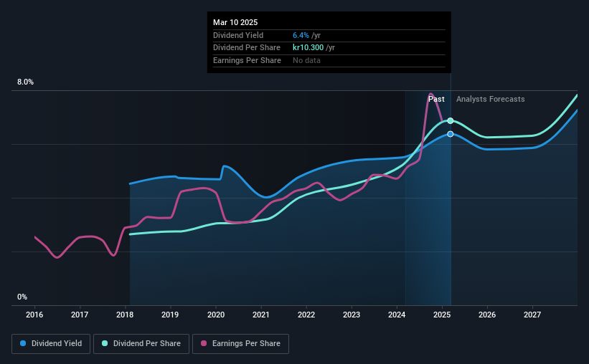Toggle the Dividend Yield legend button
Image resolution: width=589 pixels, height=364 pixels.
[51, 344]
